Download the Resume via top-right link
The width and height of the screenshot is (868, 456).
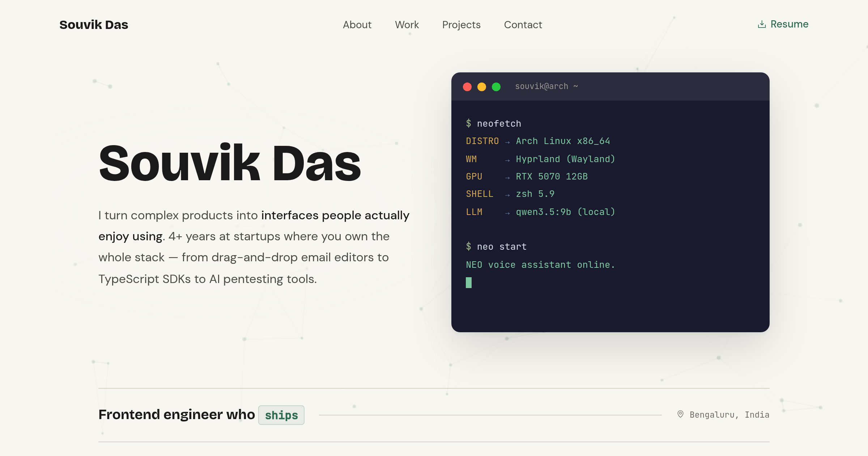pos(783,24)
